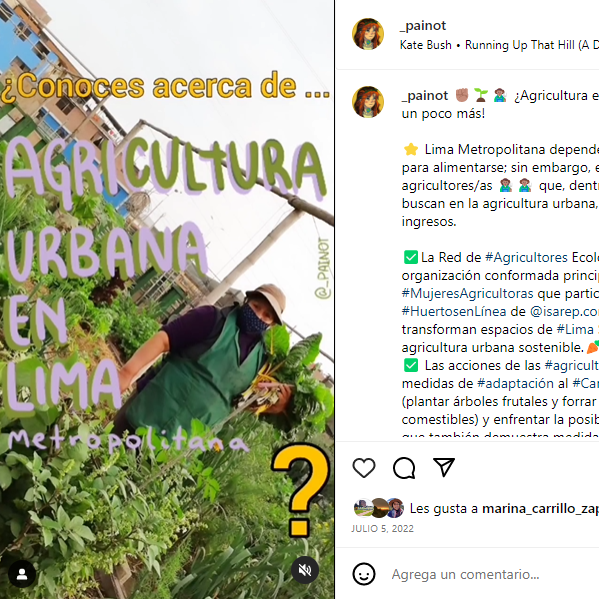Viewport: 599px width, 599px height.
Task: Open comments via the speech bubble icon
Action: pos(404,468)
